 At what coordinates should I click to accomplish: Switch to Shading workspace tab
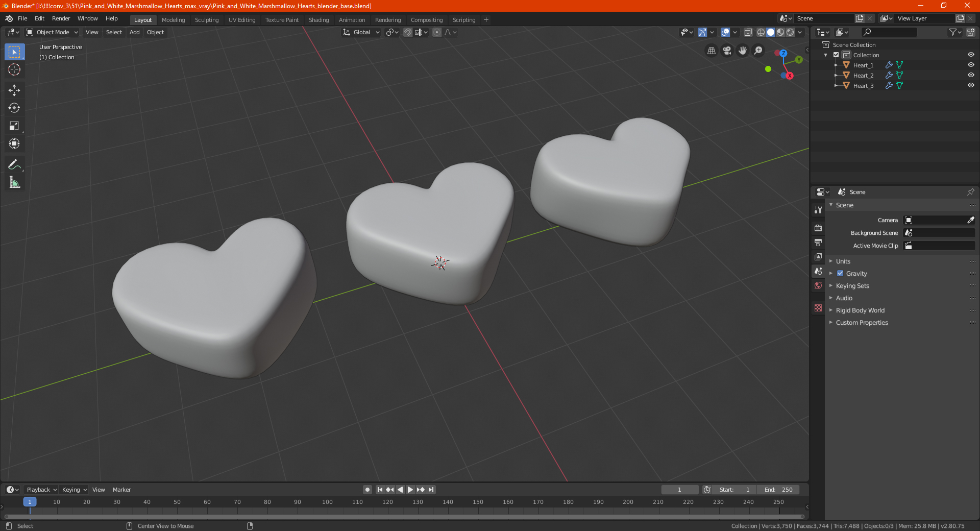(318, 20)
